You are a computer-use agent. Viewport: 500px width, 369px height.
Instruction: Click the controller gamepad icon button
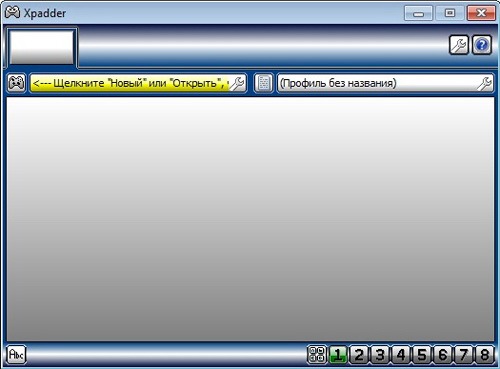point(16,83)
